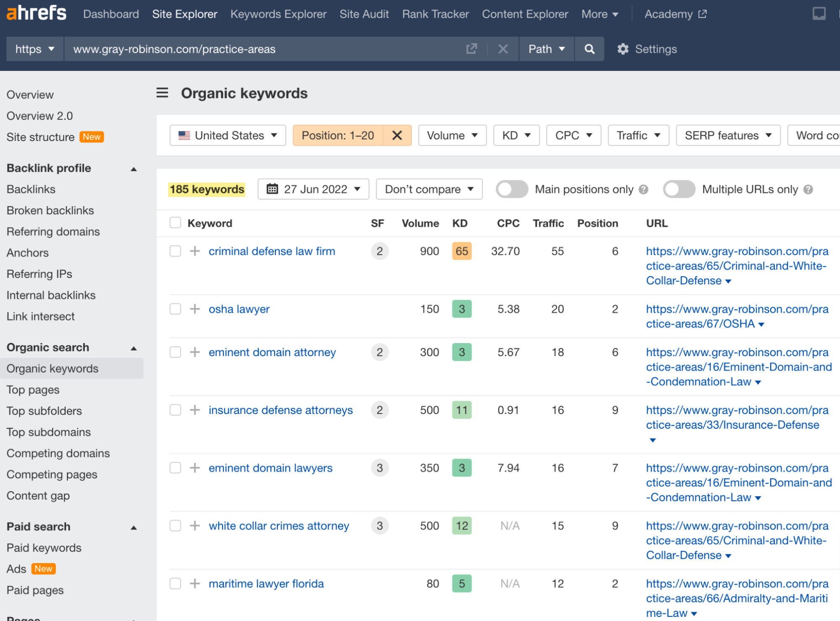Image resolution: width=840 pixels, height=621 pixels.
Task: Click the Ahrefs logo
Action: [x=36, y=13]
